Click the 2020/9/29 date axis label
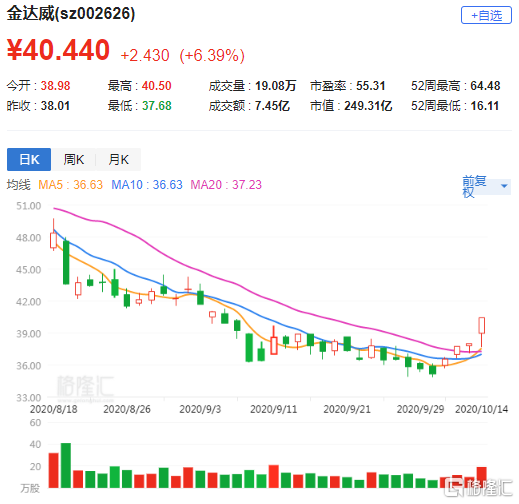 420,409
